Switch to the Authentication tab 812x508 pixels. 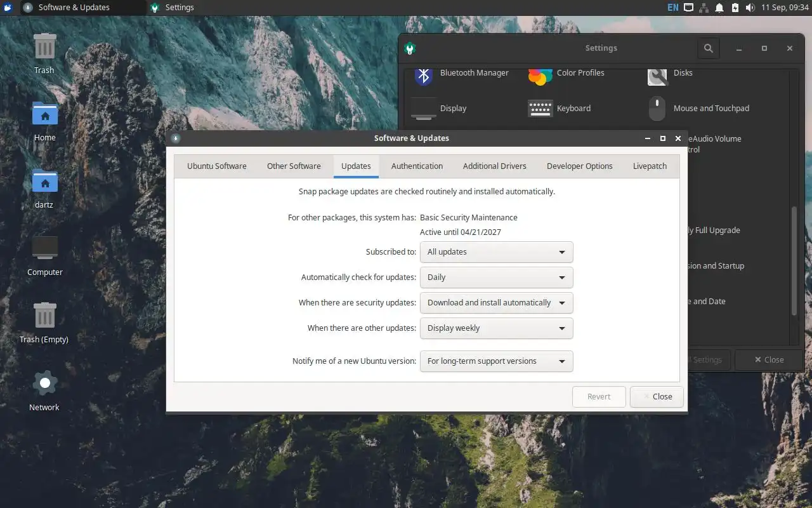pyautogui.click(x=417, y=166)
